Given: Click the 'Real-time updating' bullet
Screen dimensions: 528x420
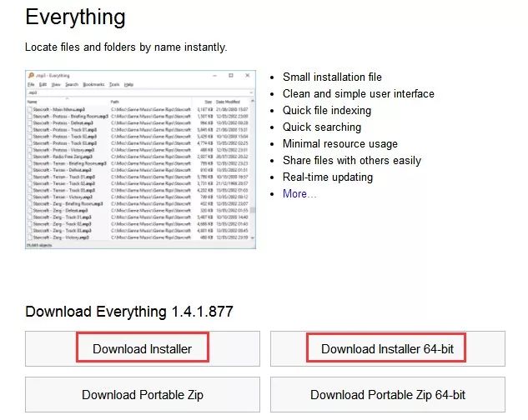Looking at the screenshot, I should coord(328,177).
